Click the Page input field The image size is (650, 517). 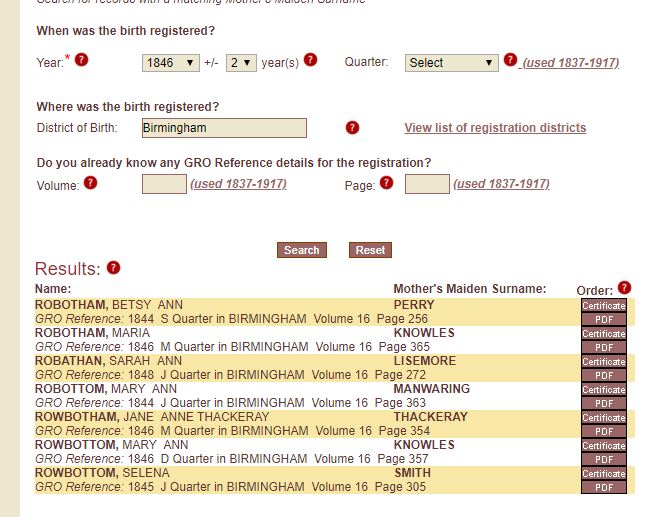pyautogui.click(x=427, y=184)
